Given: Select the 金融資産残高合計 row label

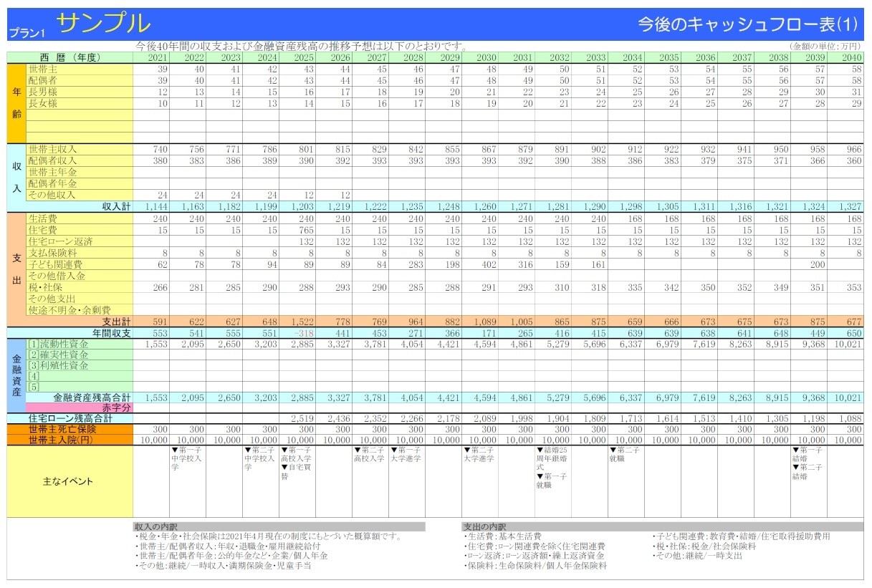Looking at the screenshot, I should 92,397.
